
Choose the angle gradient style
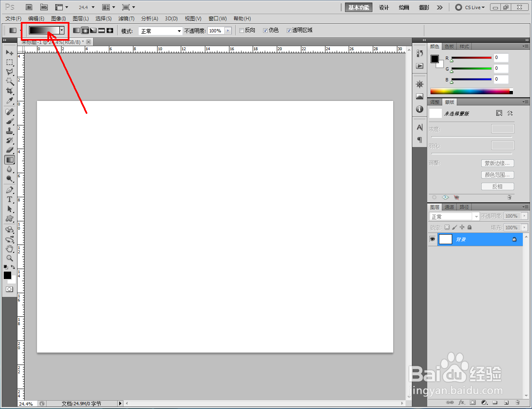click(x=93, y=30)
